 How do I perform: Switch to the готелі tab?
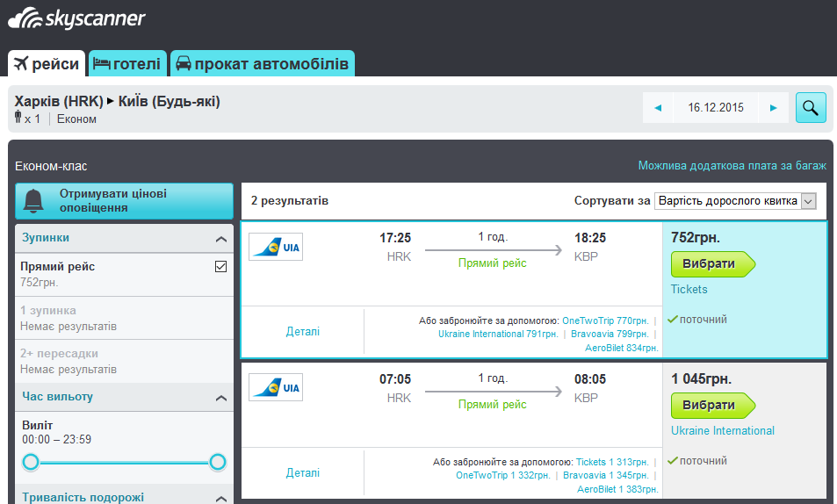tap(127, 64)
